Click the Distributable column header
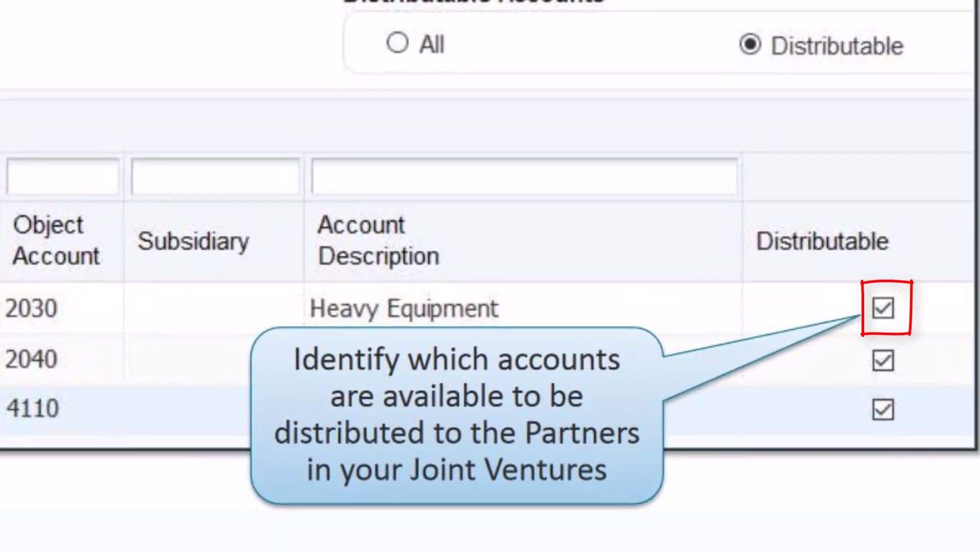This screenshot has height=551, width=980. point(822,240)
